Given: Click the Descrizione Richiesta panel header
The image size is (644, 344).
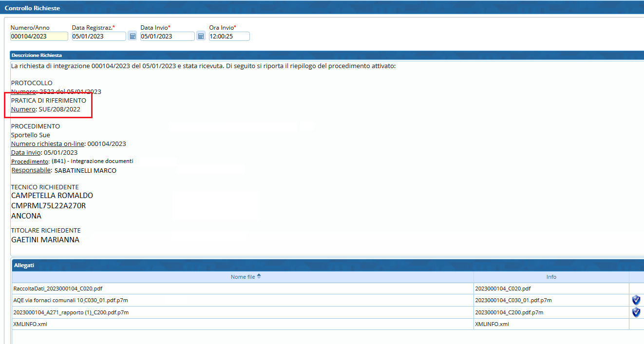Looking at the screenshot, I should pyautogui.click(x=37, y=55).
